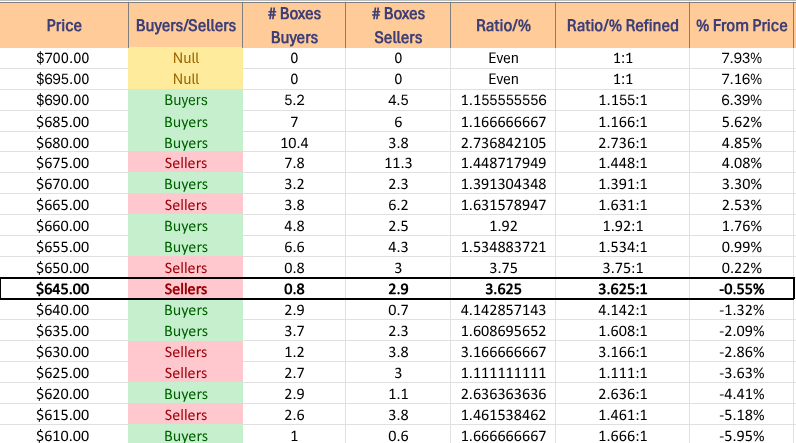Select the bold $645.00 price cell
796x443 pixels.
pyautogui.click(x=64, y=289)
